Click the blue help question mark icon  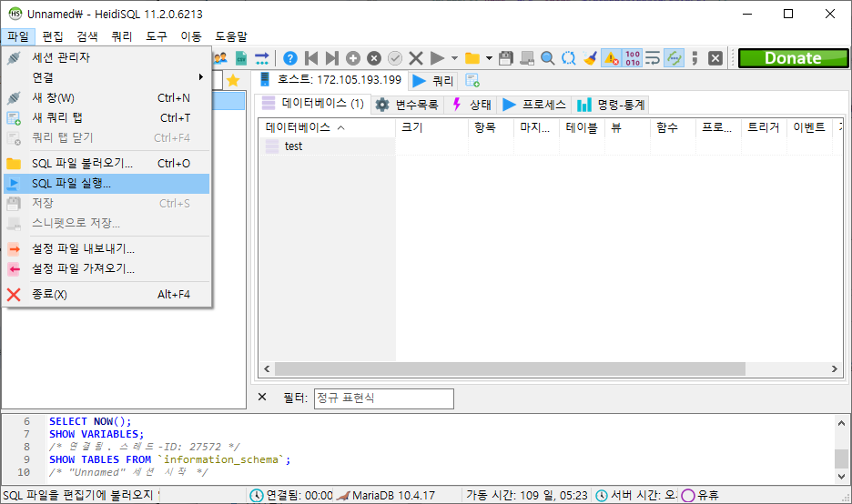pyautogui.click(x=290, y=58)
